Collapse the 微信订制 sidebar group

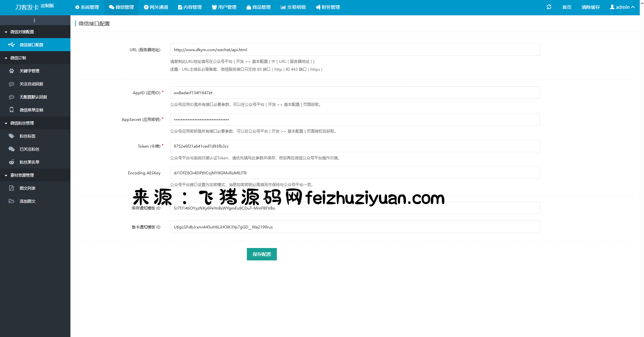18,58
